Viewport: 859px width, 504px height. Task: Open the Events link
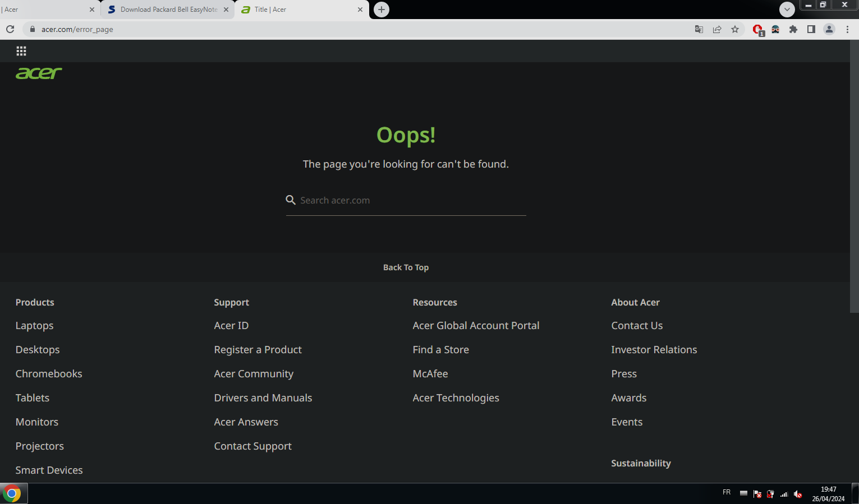[627, 422]
